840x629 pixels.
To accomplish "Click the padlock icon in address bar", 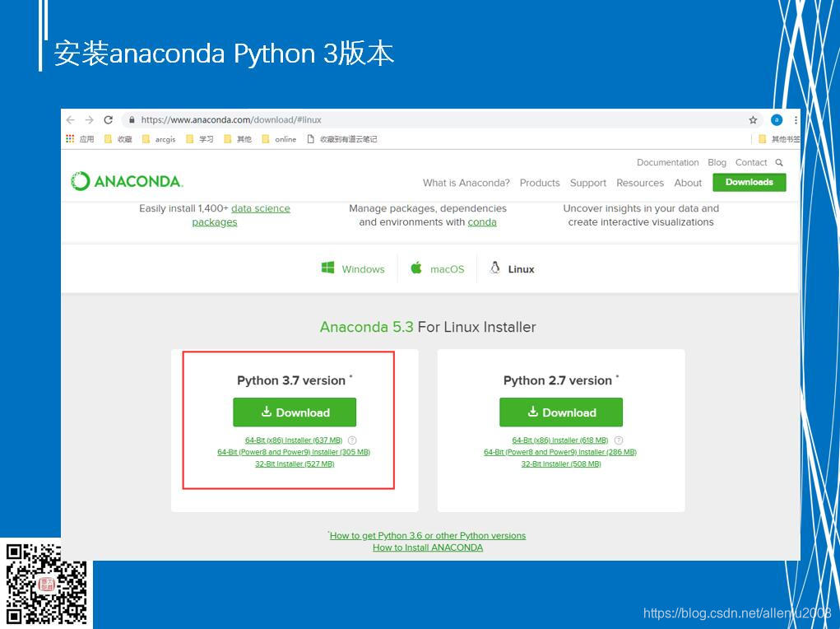I will pyautogui.click(x=132, y=120).
